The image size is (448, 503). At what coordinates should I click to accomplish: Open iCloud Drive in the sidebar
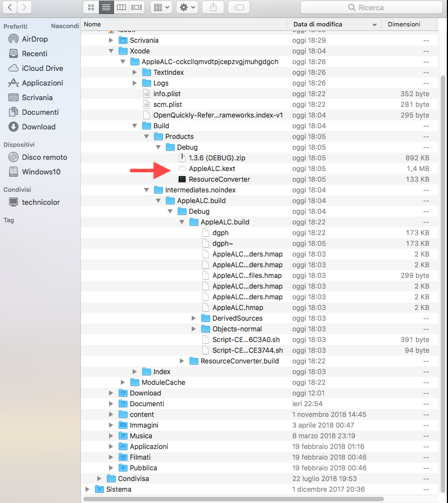pos(42,68)
